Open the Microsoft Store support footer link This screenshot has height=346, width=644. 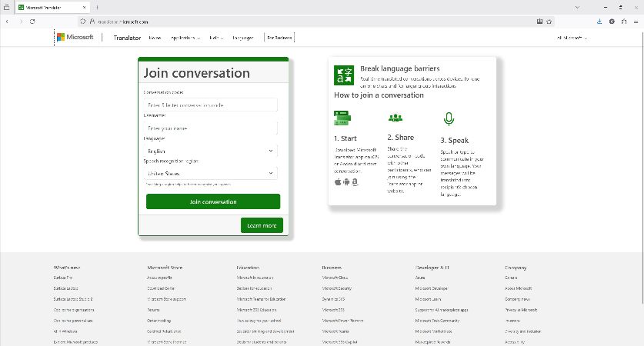[166, 299]
